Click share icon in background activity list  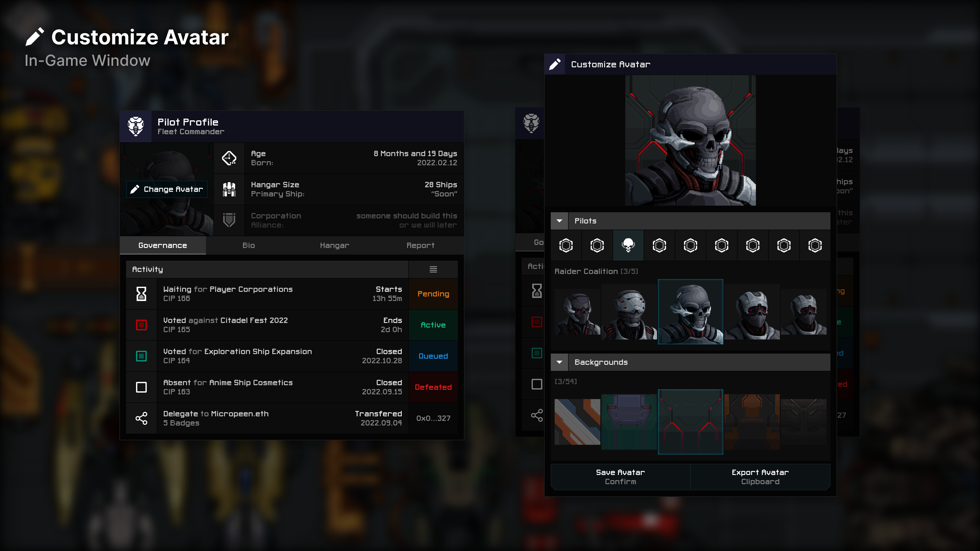click(x=537, y=415)
